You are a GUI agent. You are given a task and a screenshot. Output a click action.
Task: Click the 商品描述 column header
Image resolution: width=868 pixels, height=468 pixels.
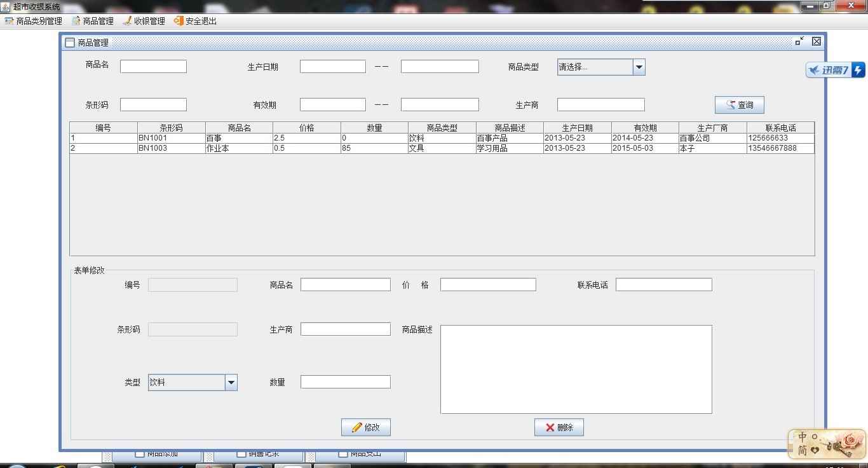pos(510,128)
